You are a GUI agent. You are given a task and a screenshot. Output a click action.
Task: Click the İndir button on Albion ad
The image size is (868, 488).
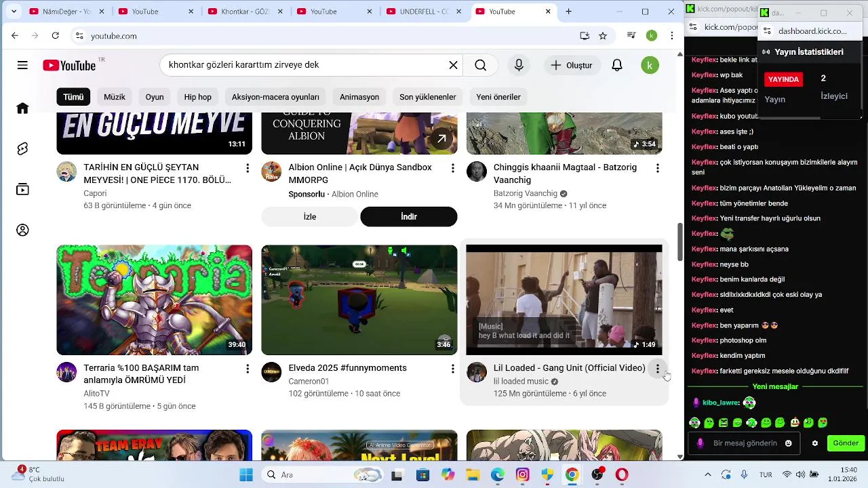click(x=409, y=217)
